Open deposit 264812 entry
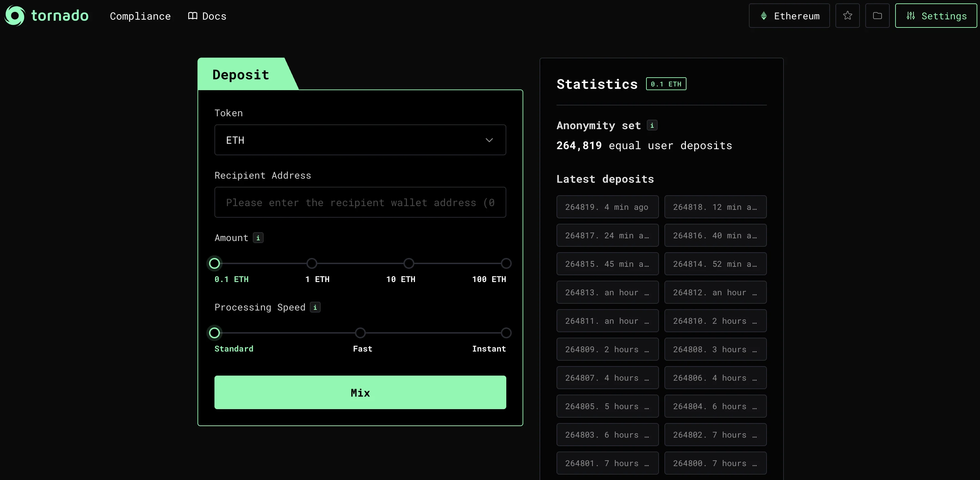Image resolution: width=980 pixels, height=480 pixels. [x=715, y=292]
